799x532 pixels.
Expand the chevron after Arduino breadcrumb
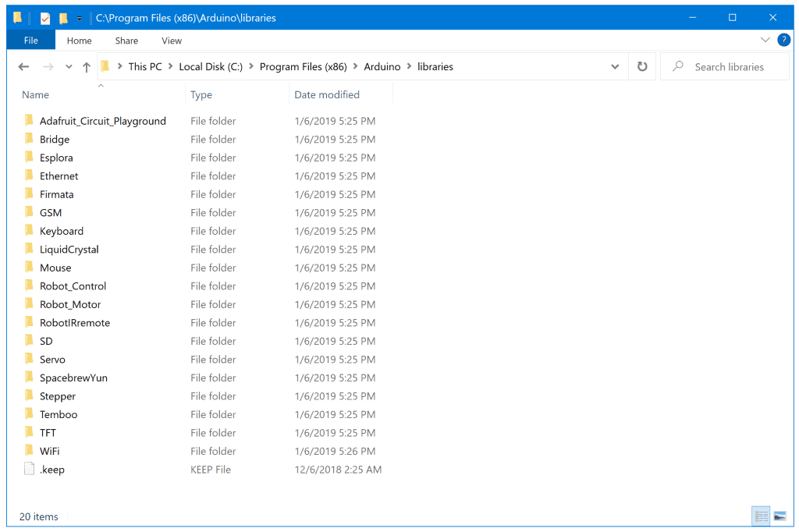coord(409,66)
